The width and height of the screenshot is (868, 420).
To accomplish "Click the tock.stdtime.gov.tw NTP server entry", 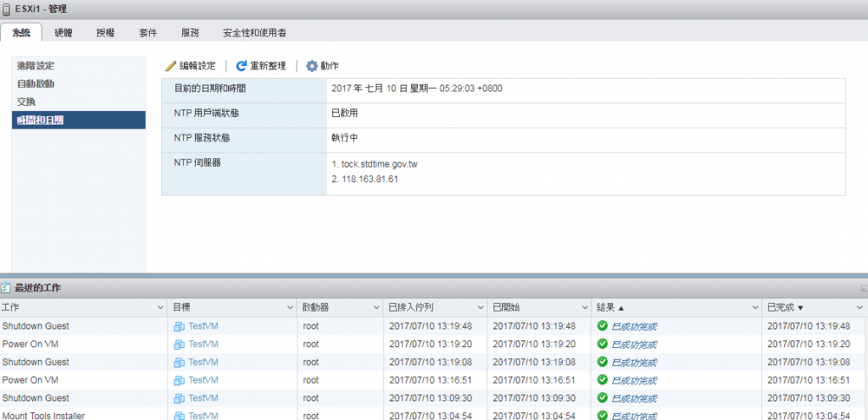I will (379, 164).
